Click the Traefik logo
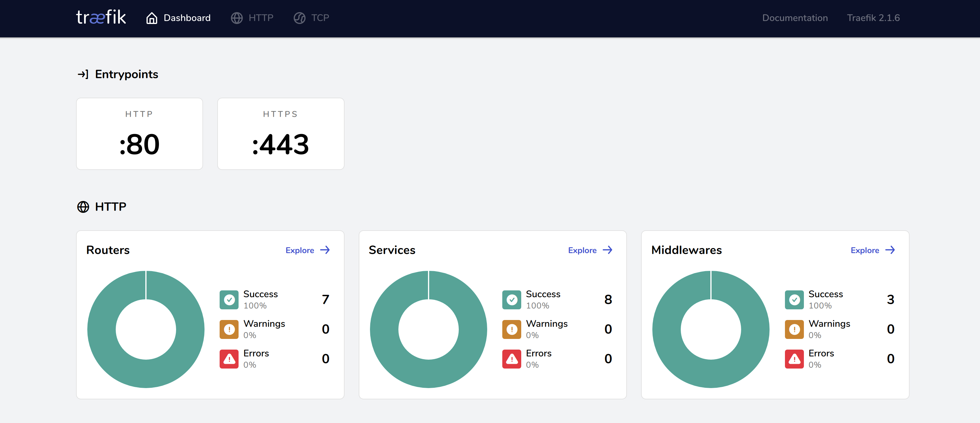This screenshot has width=980, height=423. click(x=101, y=17)
